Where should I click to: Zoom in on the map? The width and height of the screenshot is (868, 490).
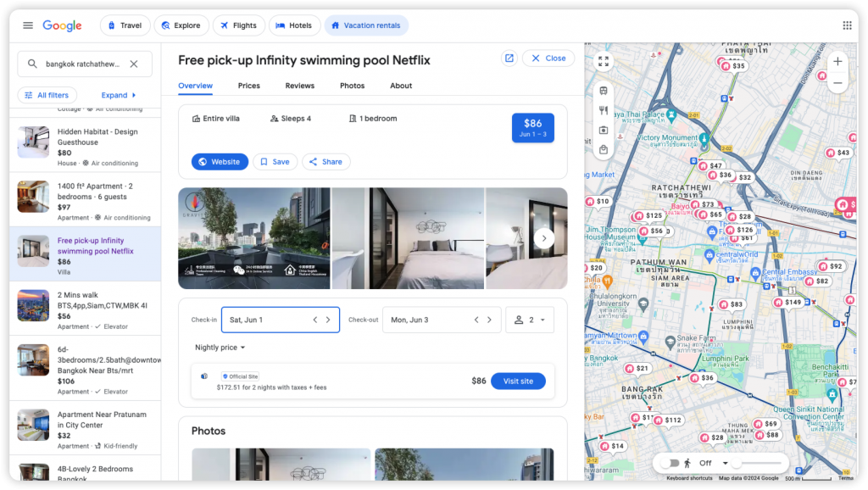coord(837,62)
